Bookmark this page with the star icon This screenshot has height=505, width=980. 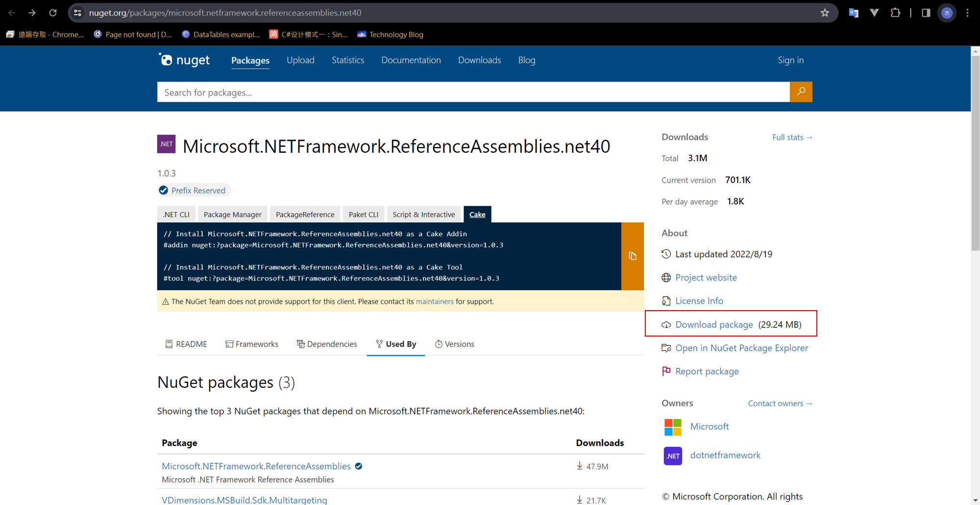tap(825, 13)
